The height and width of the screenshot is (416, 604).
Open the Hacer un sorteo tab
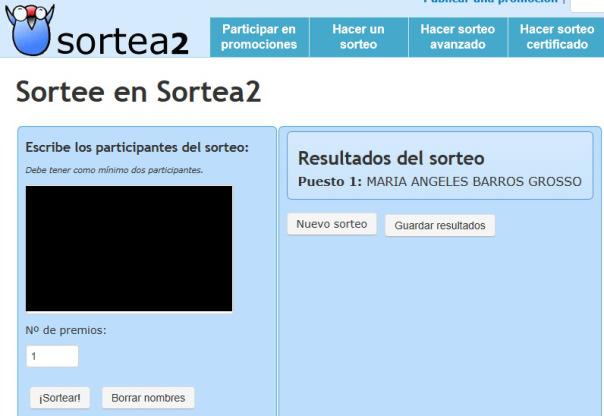pos(358,37)
